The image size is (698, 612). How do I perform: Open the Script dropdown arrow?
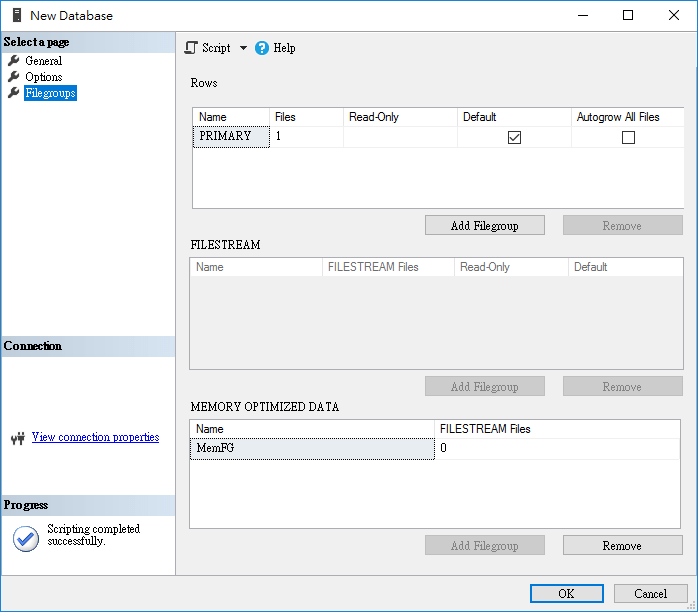pos(243,48)
